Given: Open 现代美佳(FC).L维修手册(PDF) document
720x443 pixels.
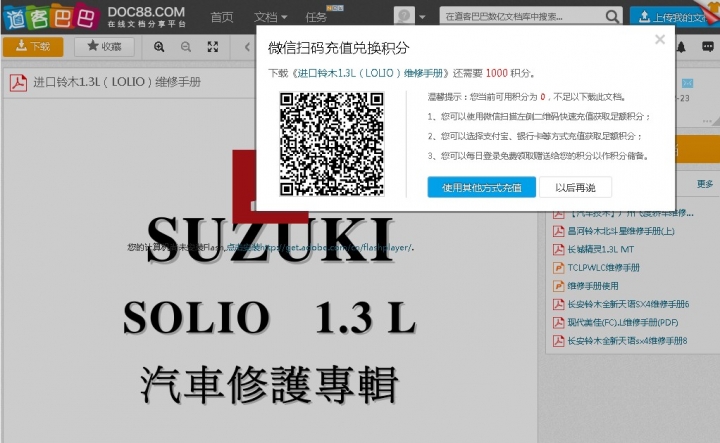Looking at the screenshot, I should click(623, 322).
